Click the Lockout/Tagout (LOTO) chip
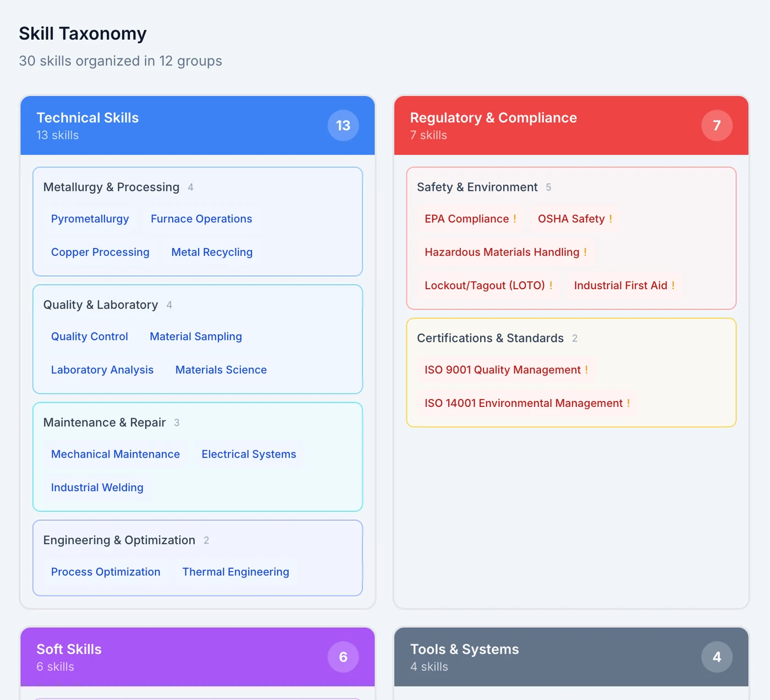Screen dimensions: 770x700 point(488,286)
